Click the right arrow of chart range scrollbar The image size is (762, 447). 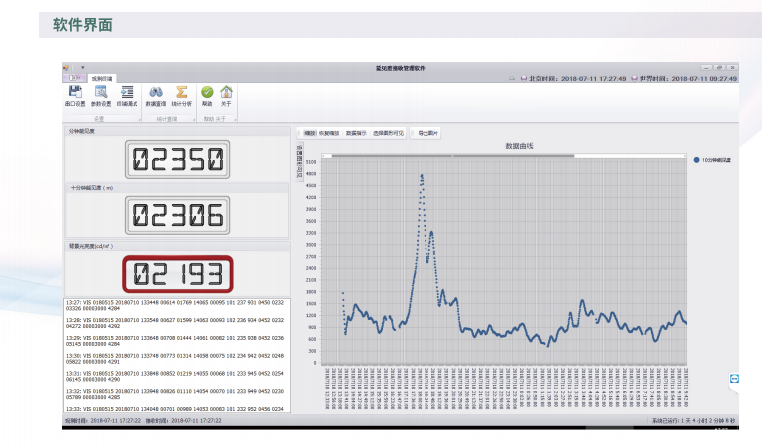pyautogui.click(x=684, y=156)
